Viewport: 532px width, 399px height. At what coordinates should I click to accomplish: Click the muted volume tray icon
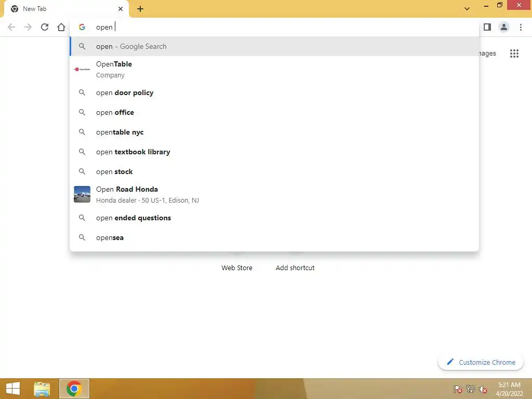pos(483,389)
